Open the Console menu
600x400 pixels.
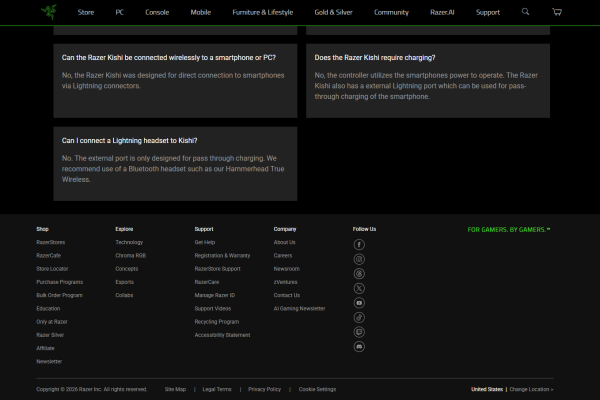tap(157, 12)
